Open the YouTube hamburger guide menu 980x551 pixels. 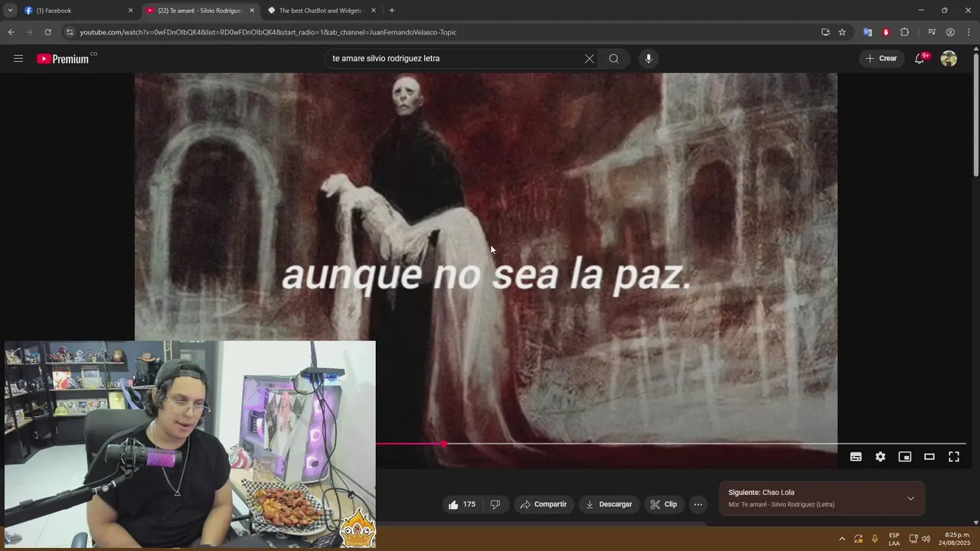[18, 58]
